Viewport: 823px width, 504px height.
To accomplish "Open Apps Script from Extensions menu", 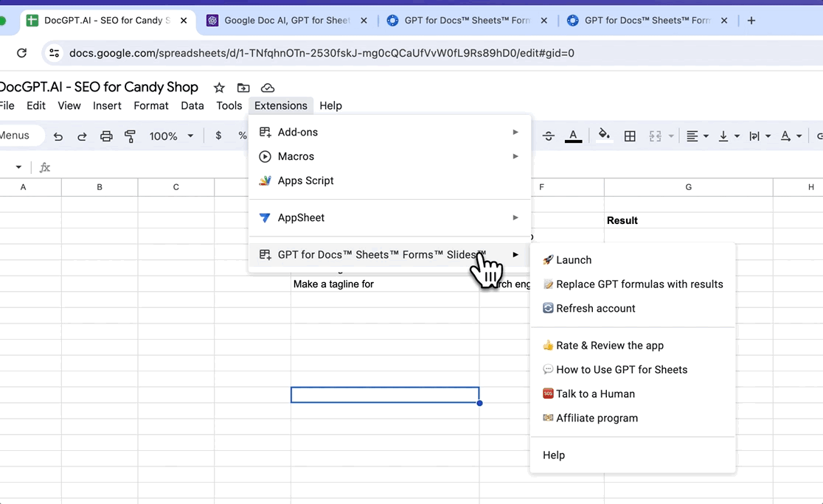I will (389, 181).
